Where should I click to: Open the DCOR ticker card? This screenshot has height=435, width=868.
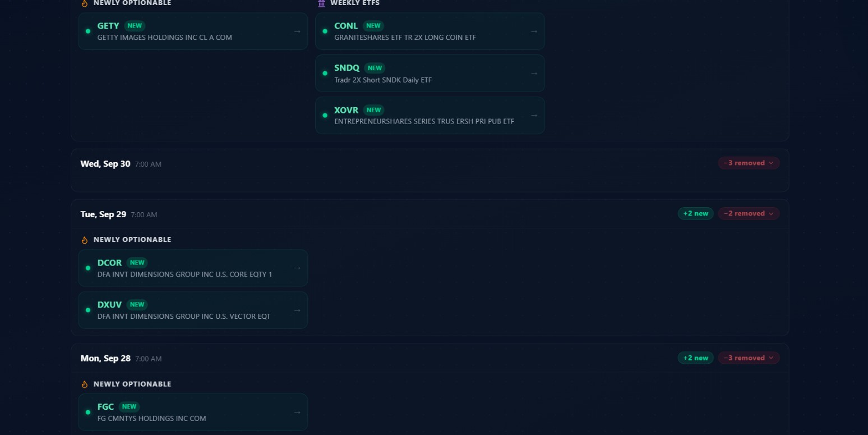tap(193, 268)
